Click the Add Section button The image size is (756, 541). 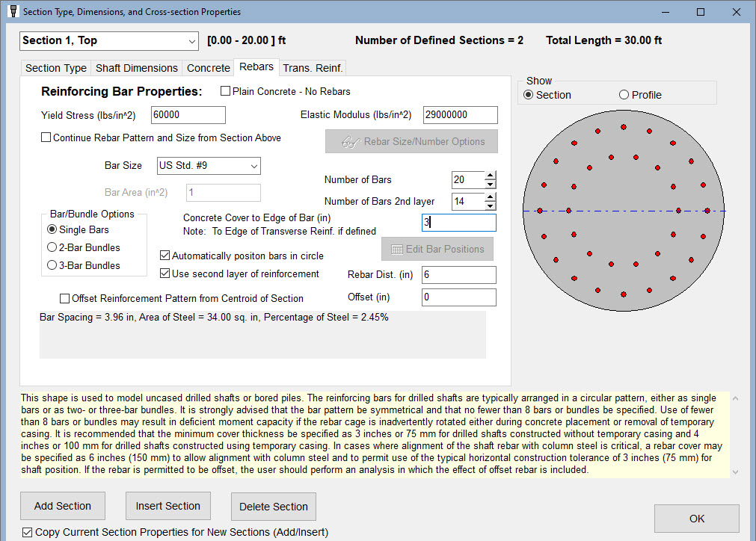(x=63, y=506)
